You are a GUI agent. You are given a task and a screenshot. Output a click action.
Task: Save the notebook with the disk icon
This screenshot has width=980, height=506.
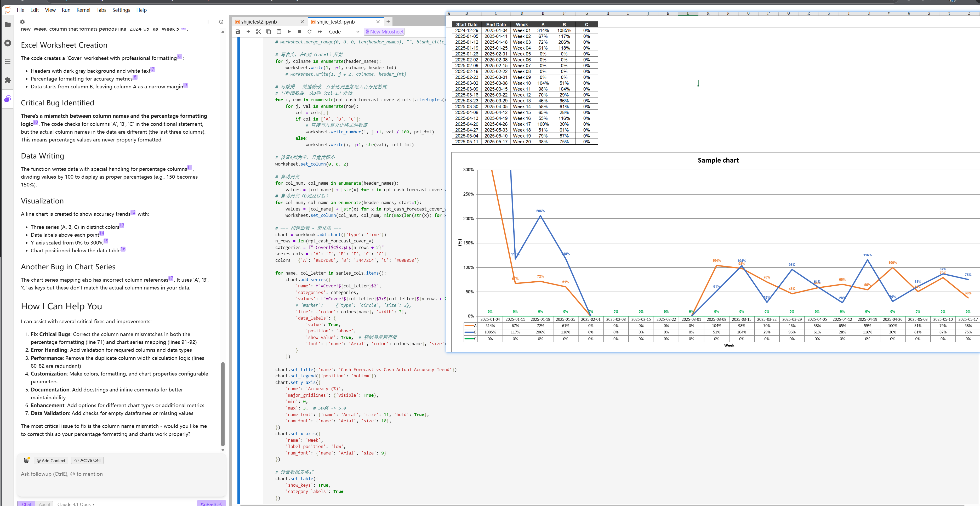pyautogui.click(x=238, y=32)
